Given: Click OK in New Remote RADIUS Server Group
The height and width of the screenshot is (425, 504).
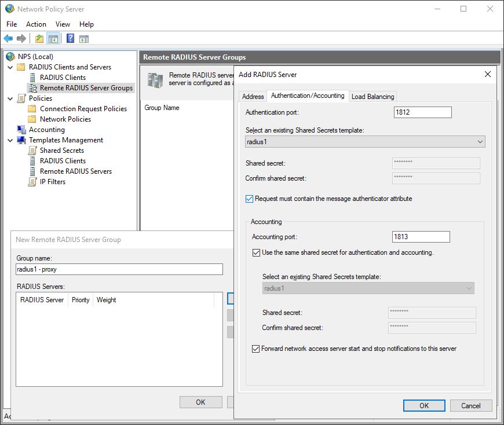Looking at the screenshot, I should tap(200, 402).
